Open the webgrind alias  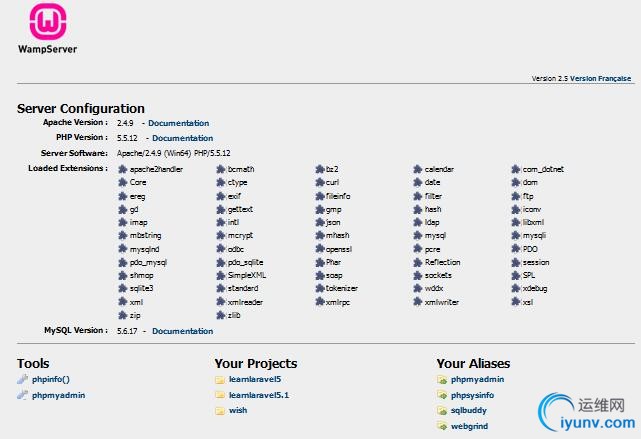pyautogui.click(x=470, y=426)
